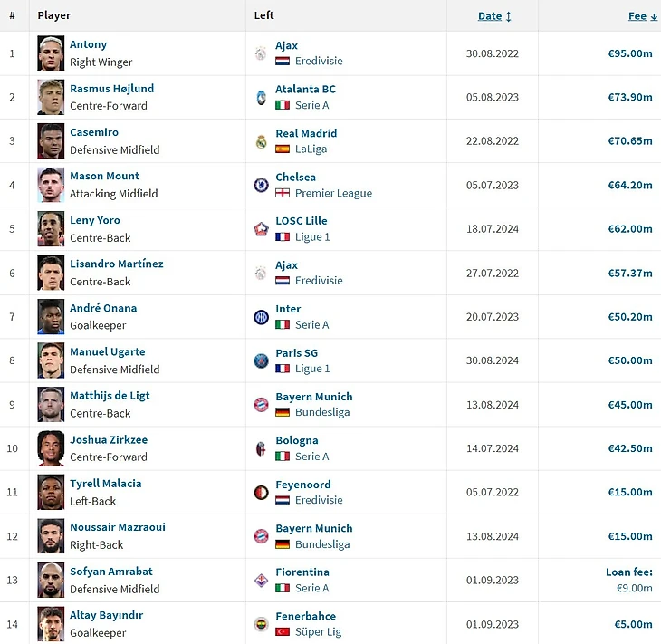Image resolution: width=661 pixels, height=644 pixels.
Task: Click Antony's player photo thumbnail
Action: click(51, 53)
